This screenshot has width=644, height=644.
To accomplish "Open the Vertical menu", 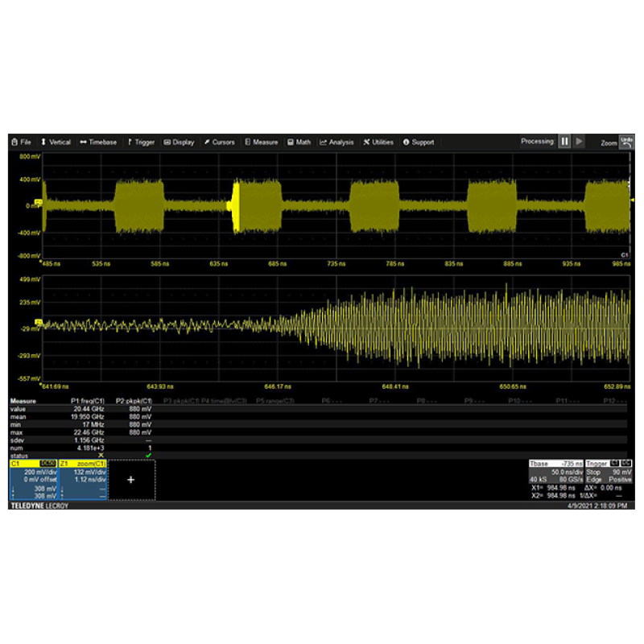I will (56, 142).
